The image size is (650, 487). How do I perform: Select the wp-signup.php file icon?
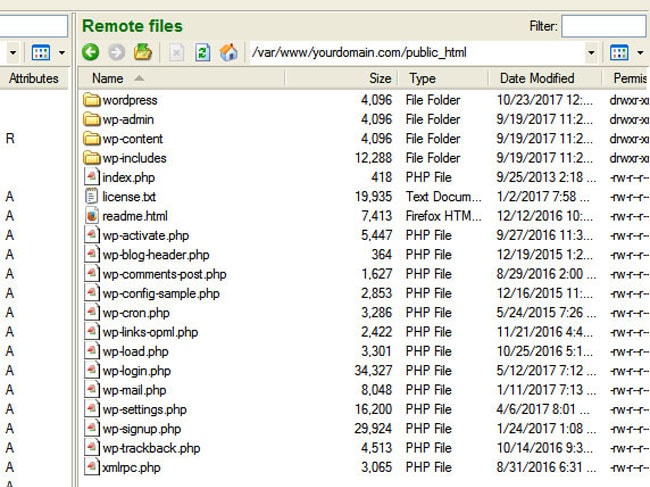click(92, 429)
